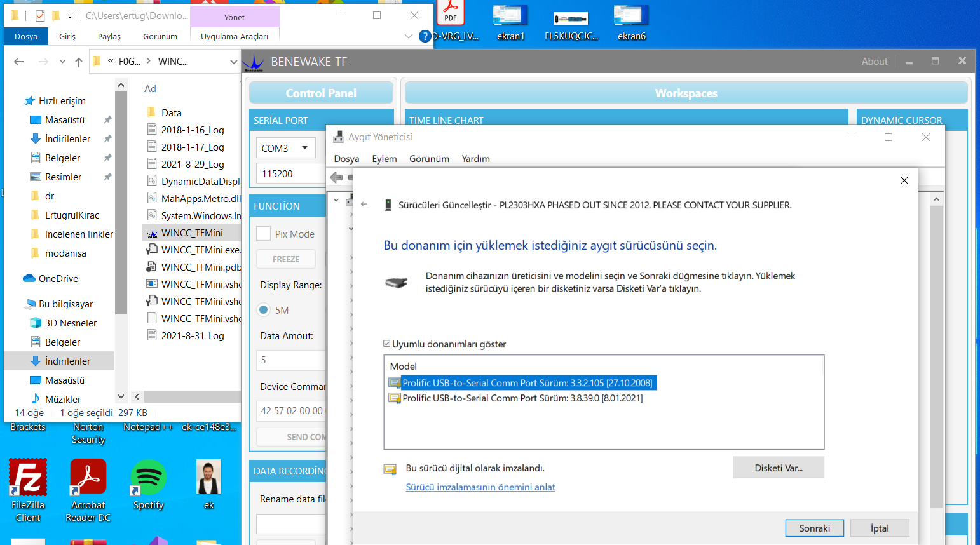Open 'Sürücü imzalamasının önemini anlat' link
Viewport: 980px width, 545px height.
(x=480, y=487)
